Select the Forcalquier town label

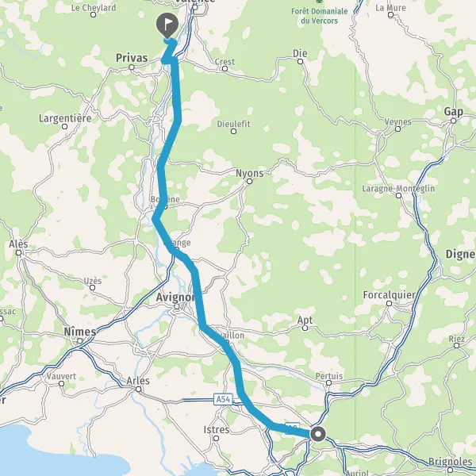pyautogui.click(x=390, y=295)
